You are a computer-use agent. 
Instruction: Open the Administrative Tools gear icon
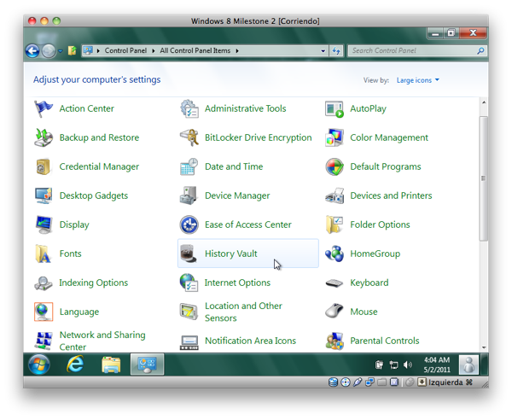189,108
